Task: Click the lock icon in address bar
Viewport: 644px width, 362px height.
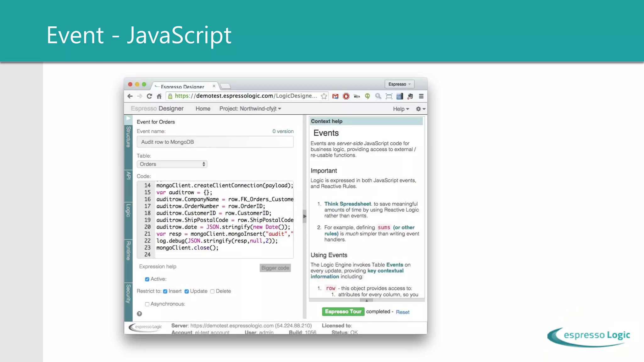Action: [x=170, y=96]
